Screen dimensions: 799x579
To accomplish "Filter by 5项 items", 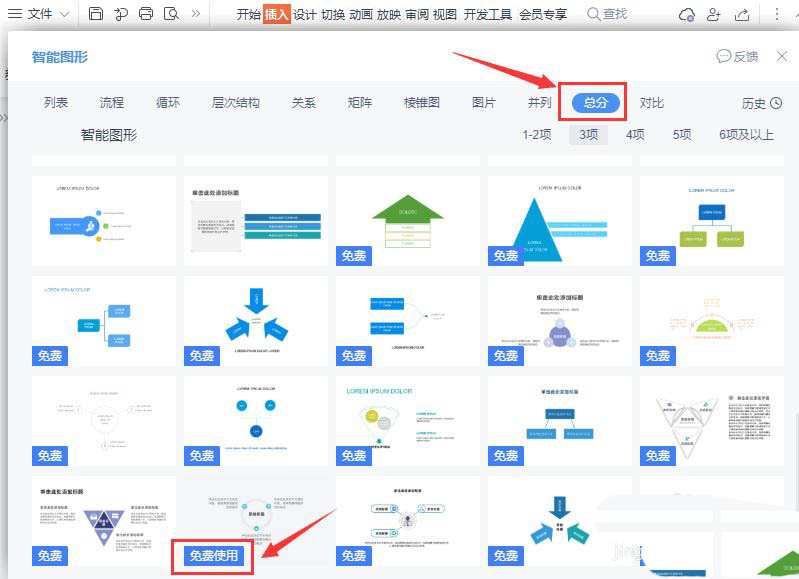I will 682,135.
